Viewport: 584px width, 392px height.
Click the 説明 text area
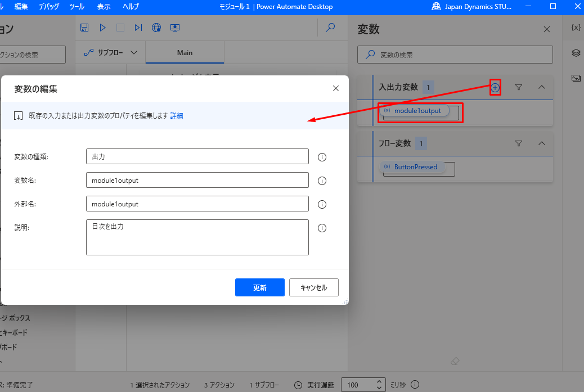pos(197,237)
